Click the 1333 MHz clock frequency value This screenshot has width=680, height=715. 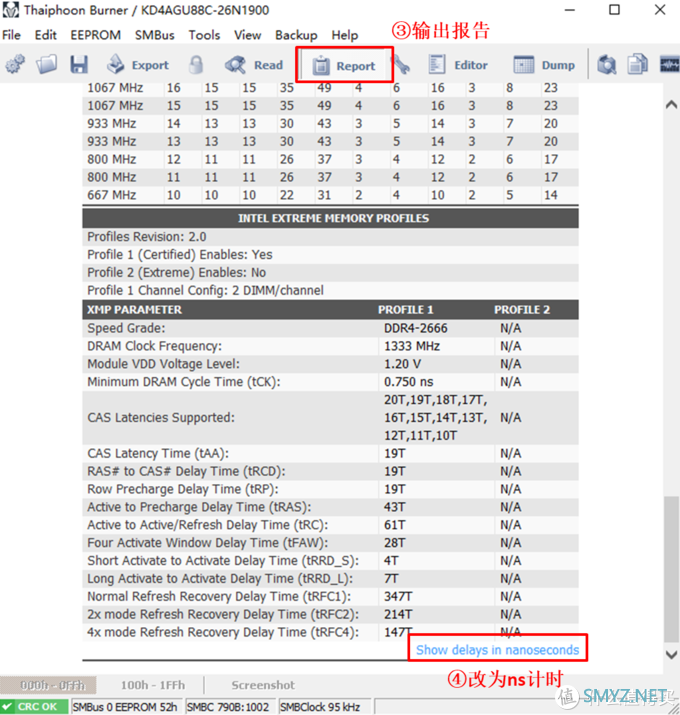412,346
